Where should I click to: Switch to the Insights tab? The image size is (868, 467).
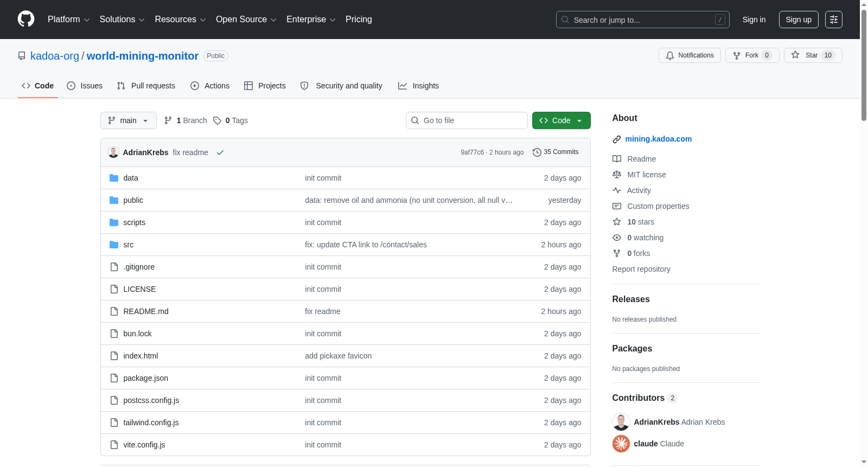pos(418,86)
